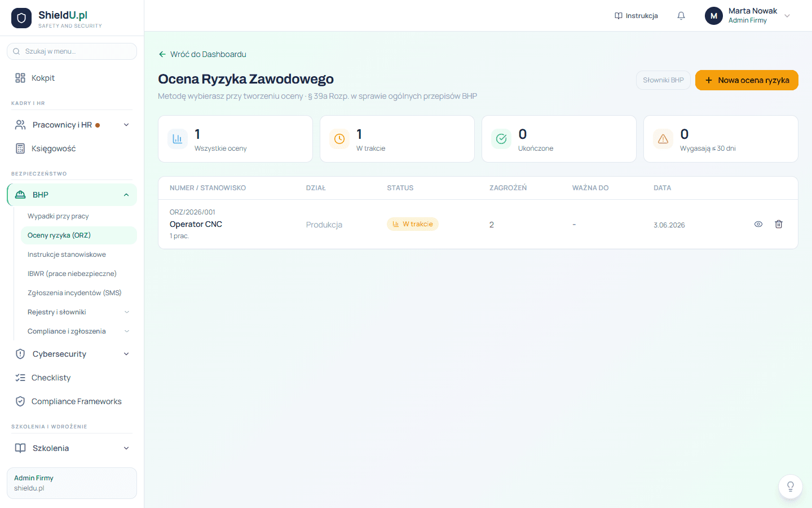This screenshot has width=812, height=508.
Task: Click the bar chart icon for Wszystkie oceny
Action: (x=178, y=139)
